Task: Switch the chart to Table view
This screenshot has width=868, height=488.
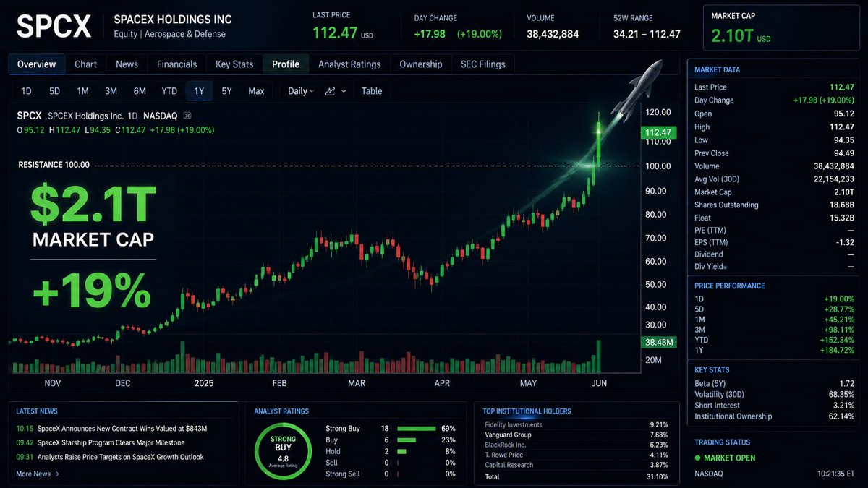Action: pyautogui.click(x=372, y=91)
